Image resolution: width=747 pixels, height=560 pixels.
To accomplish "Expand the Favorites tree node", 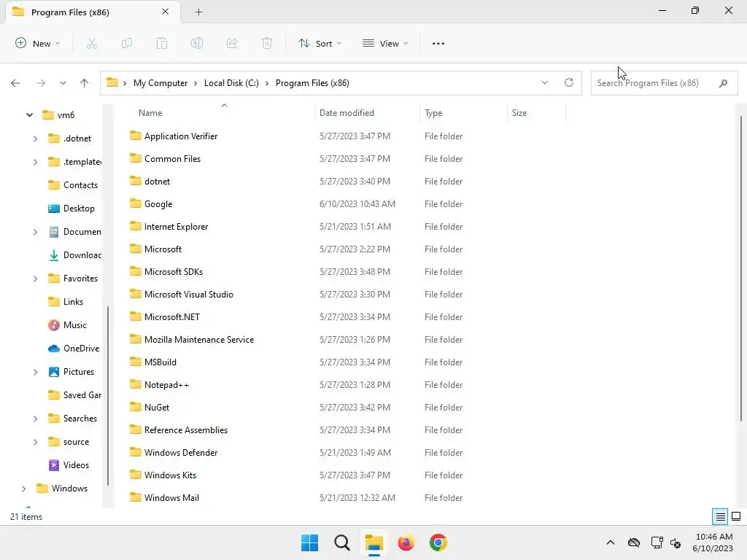I will pos(35,279).
